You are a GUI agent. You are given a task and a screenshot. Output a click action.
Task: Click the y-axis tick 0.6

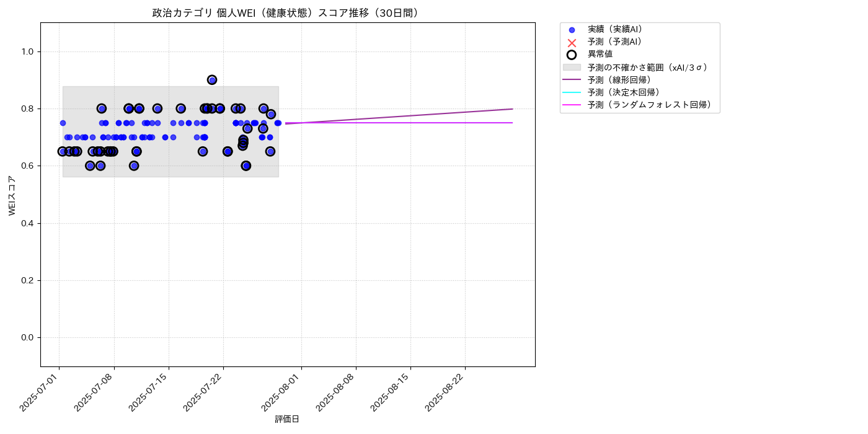(28, 166)
